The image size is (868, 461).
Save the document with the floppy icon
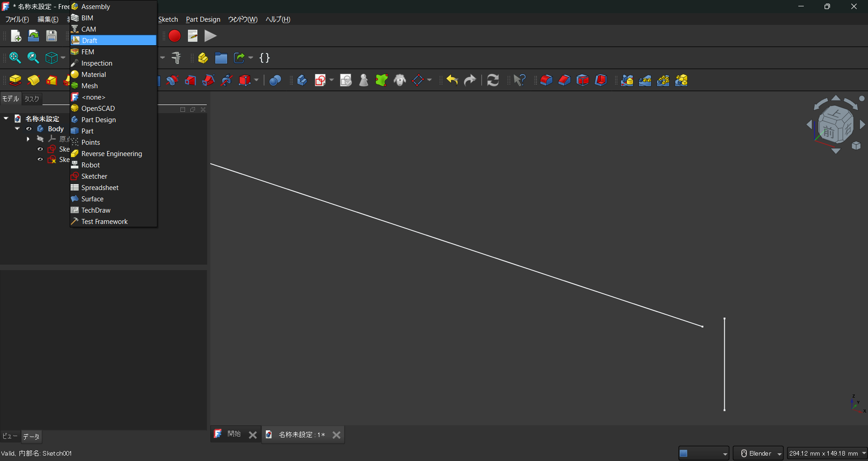(x=52, y=36)
